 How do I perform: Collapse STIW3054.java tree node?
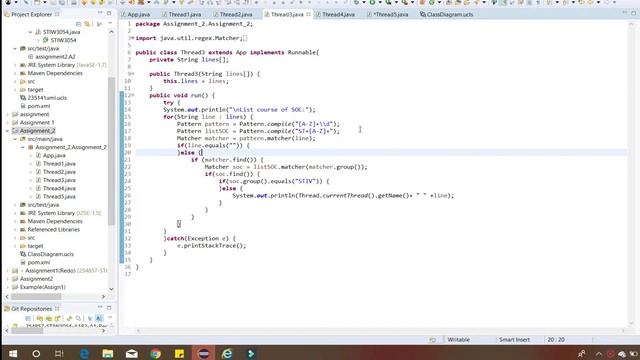30,32
